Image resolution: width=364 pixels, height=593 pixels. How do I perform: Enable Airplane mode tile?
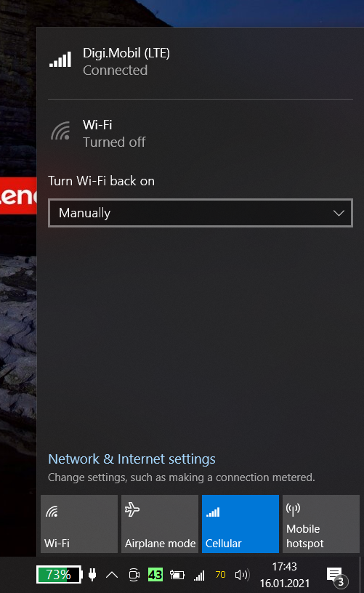click(x=160, y=524)
